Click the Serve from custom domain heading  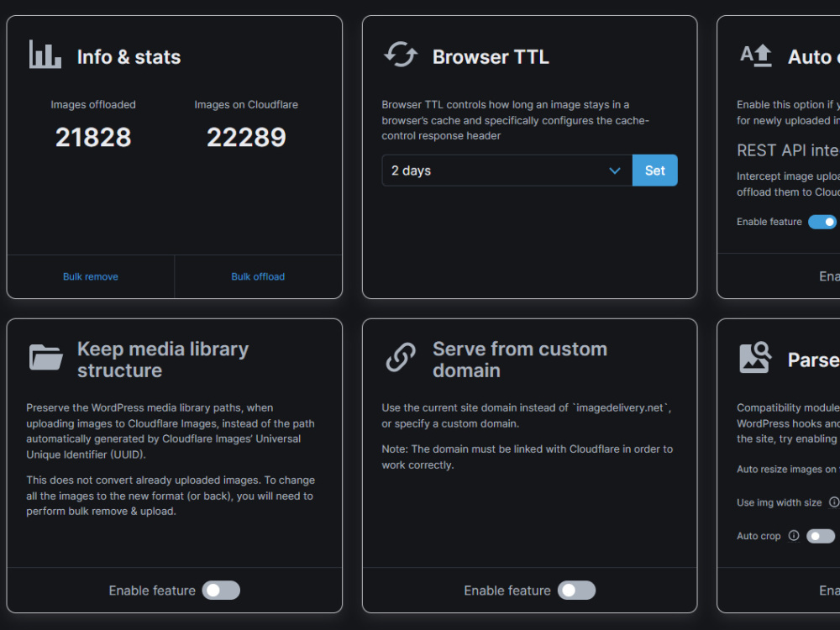pos(520,360)
